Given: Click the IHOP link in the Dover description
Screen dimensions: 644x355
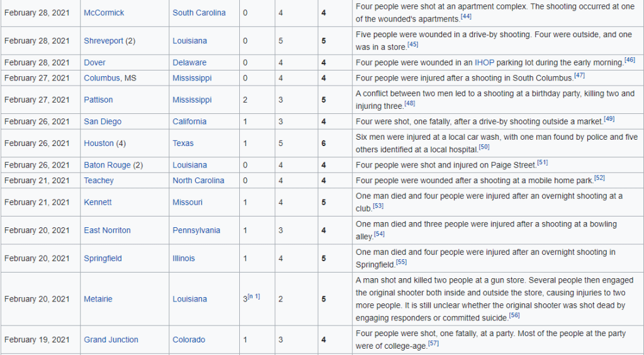Looking at the screenshot, I should 484,62.
